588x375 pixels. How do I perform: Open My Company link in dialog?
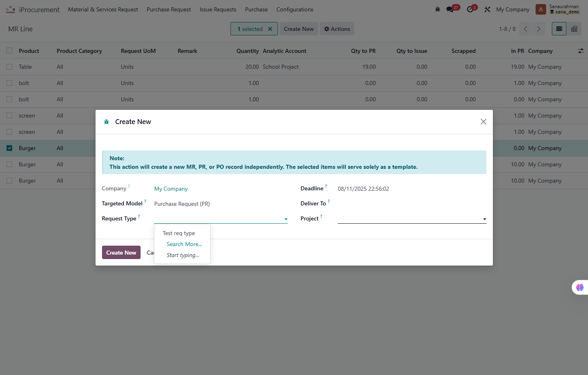coord(171,189)
